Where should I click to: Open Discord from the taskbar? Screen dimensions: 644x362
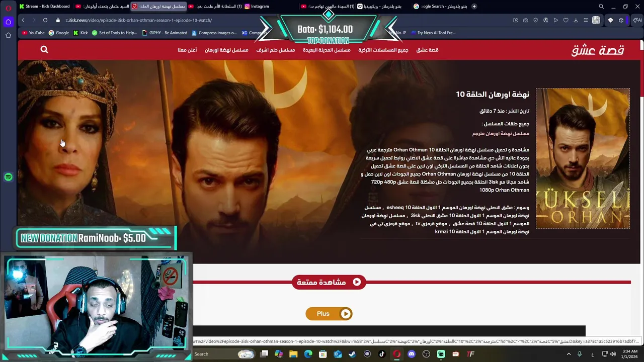[x=412, y=354]
